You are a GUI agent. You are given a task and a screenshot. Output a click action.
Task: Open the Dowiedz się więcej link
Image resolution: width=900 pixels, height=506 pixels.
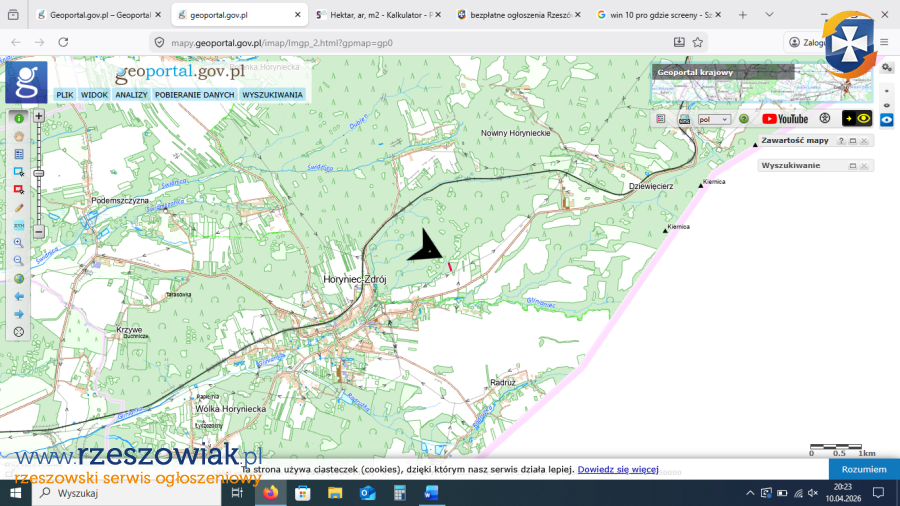click(x=617, y=469)
